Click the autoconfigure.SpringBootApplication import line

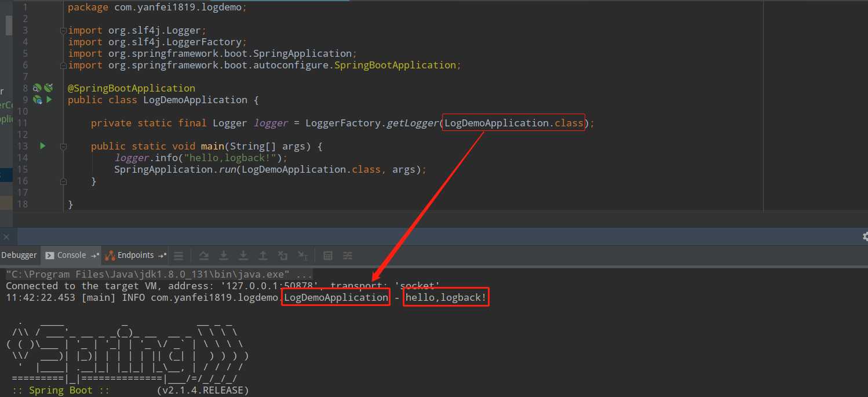[265, 65]
